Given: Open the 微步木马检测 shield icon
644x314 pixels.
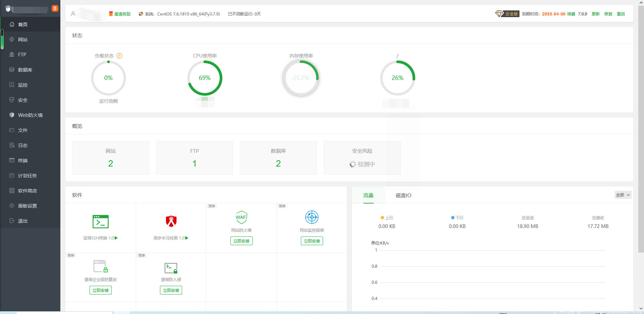Looking at the screenshot, I should (171, 221).
